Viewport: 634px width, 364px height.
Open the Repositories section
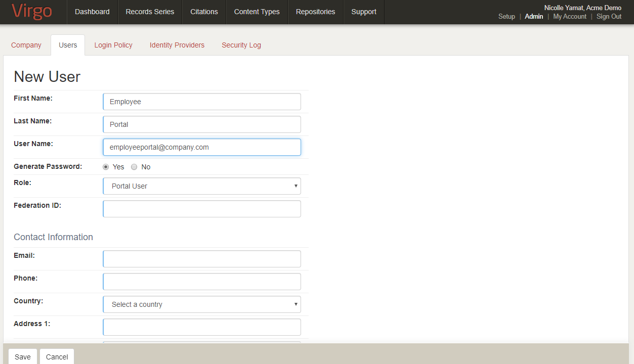point(315,11)
